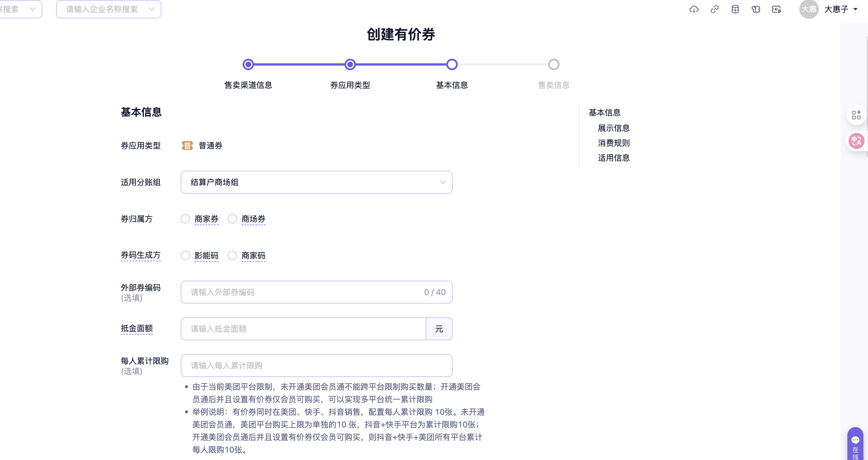The image size is (868, 460).
Task: Select the 商场券 radio option
Action: [x=232, y=219]
